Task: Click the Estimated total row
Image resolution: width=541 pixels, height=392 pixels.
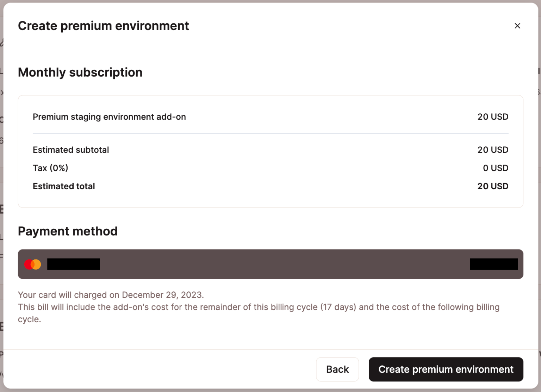Action: [64, 186]
